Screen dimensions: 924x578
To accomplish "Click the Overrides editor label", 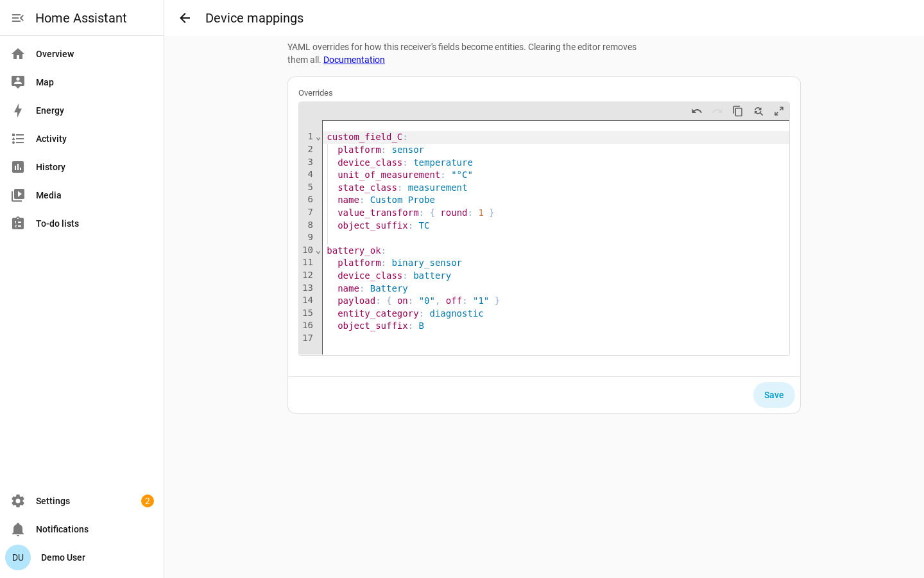I will tap(316, 93).
